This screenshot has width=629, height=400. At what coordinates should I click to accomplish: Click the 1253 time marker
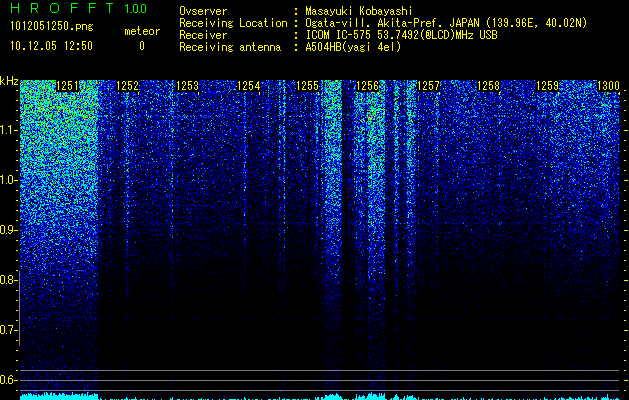pos(187,86)
